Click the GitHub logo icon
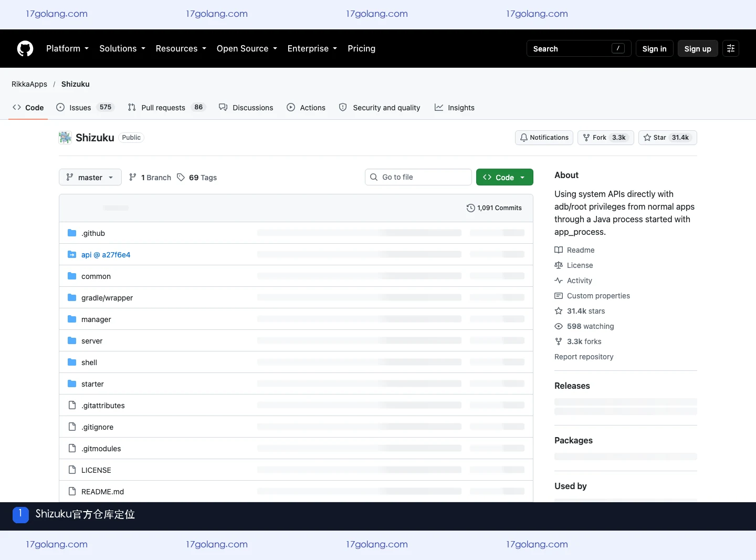This screenshot has width=756, height=560. tap(25, 48)
